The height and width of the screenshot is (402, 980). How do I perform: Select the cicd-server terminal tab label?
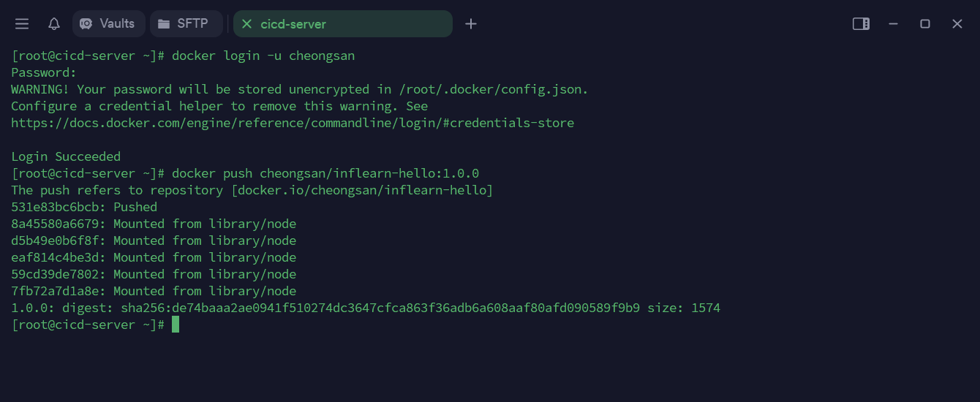[293, 24]
